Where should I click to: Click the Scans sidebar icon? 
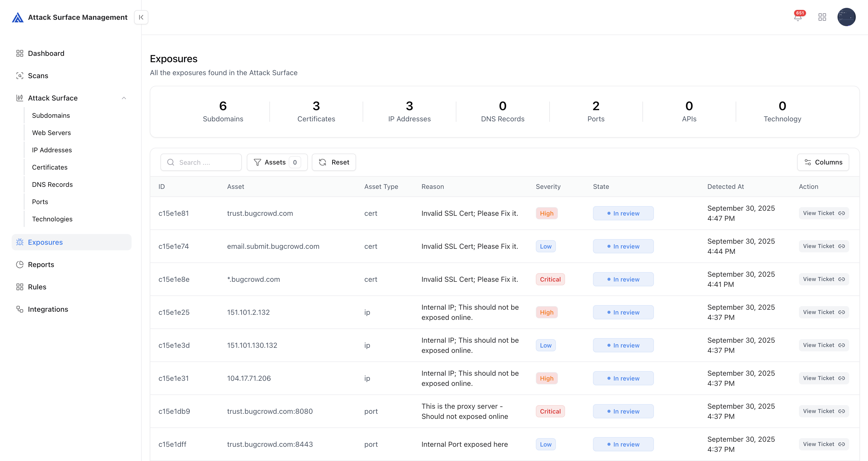(20, 76)
